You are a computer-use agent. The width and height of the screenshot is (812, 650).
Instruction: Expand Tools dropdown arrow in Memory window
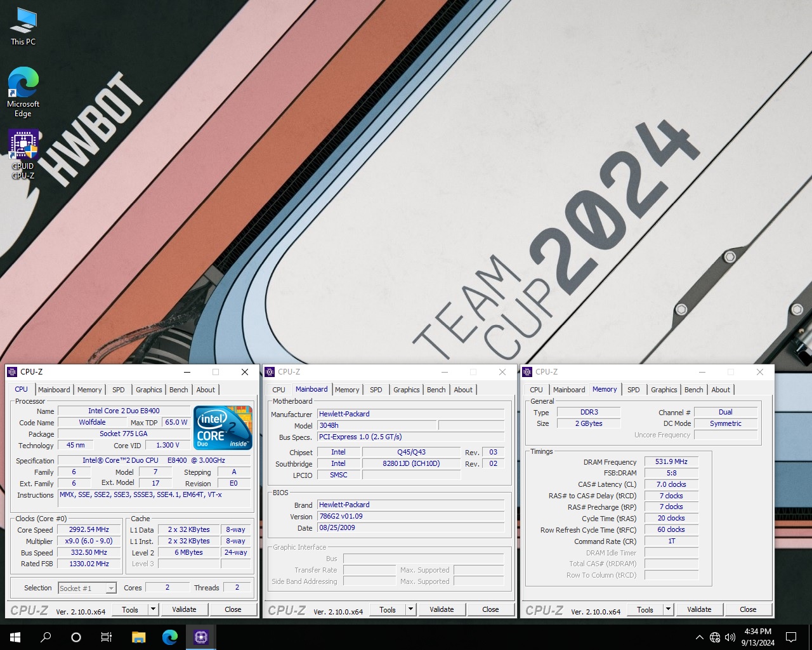tap(668, 609)
